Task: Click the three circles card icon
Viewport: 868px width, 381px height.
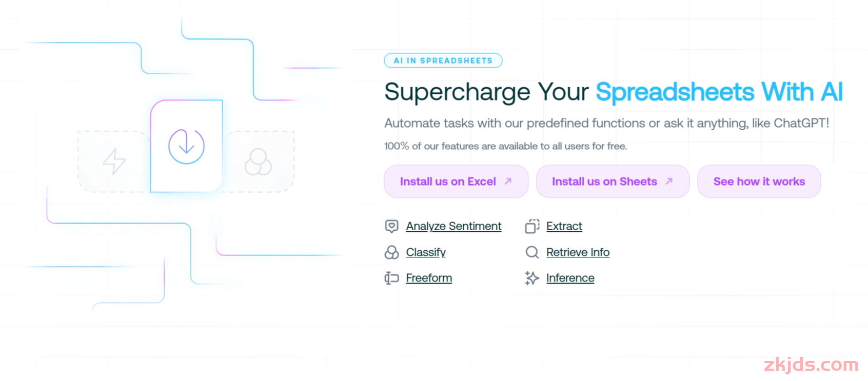Action: [x=258, y=162]
